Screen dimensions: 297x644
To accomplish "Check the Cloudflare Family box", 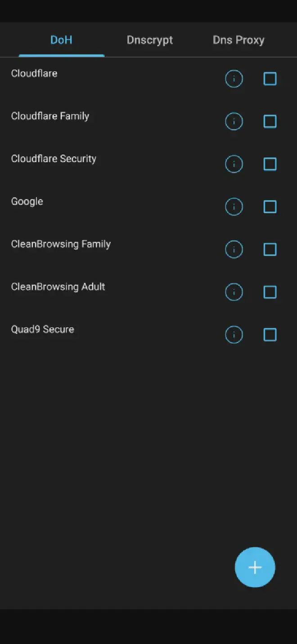I will point(270,122).
